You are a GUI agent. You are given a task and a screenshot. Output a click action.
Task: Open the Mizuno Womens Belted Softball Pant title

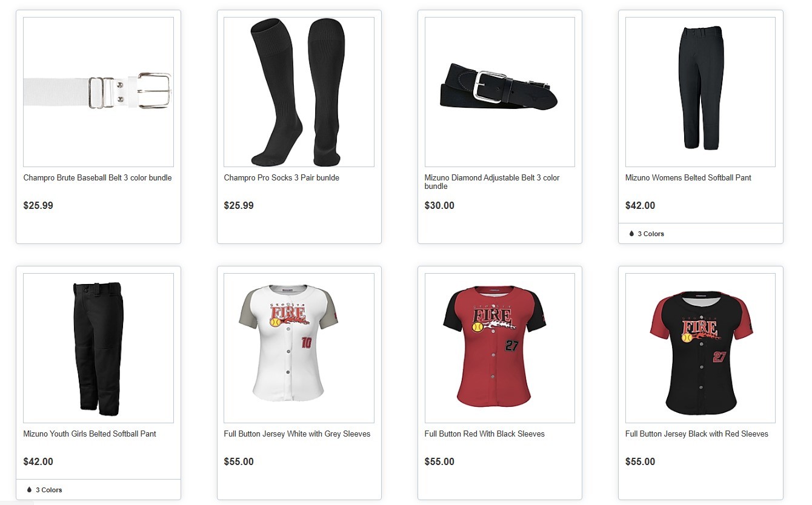688,178
